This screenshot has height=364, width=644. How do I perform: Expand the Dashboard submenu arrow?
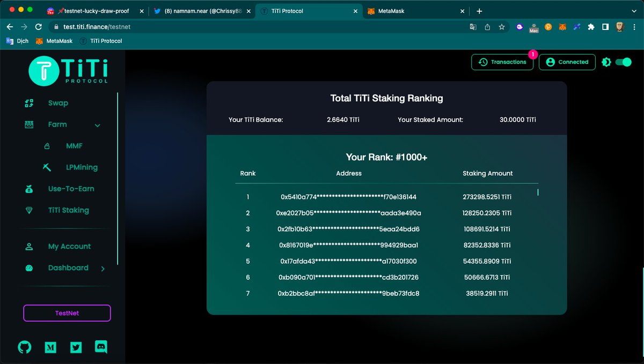(103, 269)
